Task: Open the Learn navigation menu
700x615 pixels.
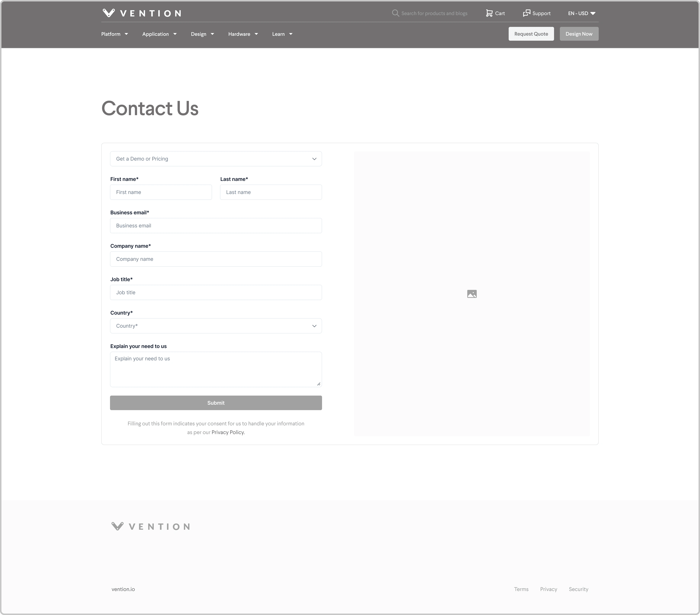Action: tap(282, 34)
